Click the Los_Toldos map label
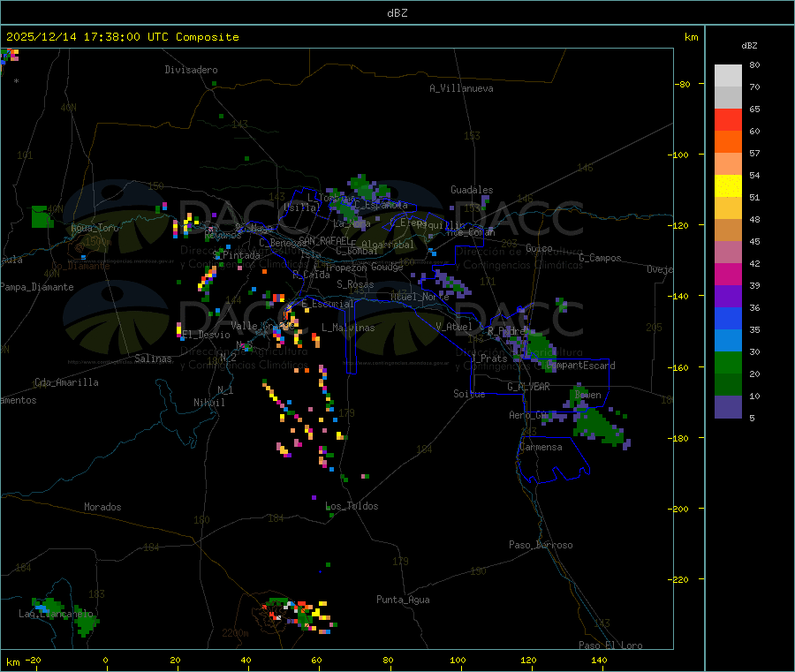The image size is (795, 672). pyautogui.click(x=352, y=506)
